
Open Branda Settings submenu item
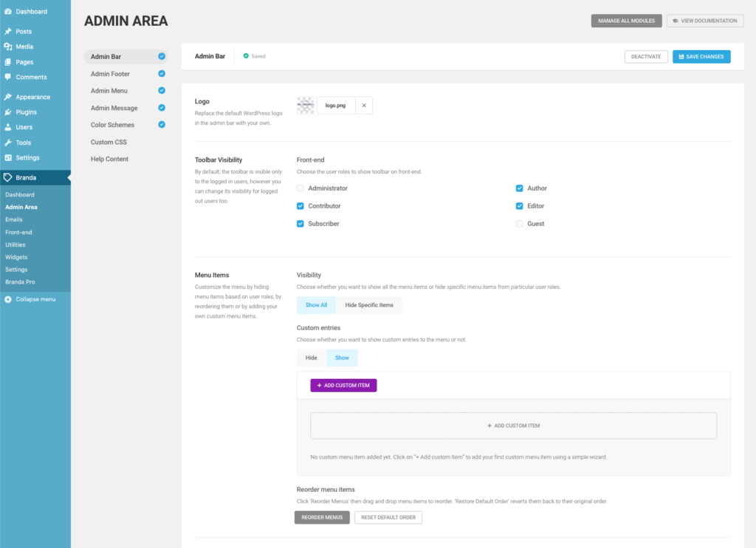(16, 270)
